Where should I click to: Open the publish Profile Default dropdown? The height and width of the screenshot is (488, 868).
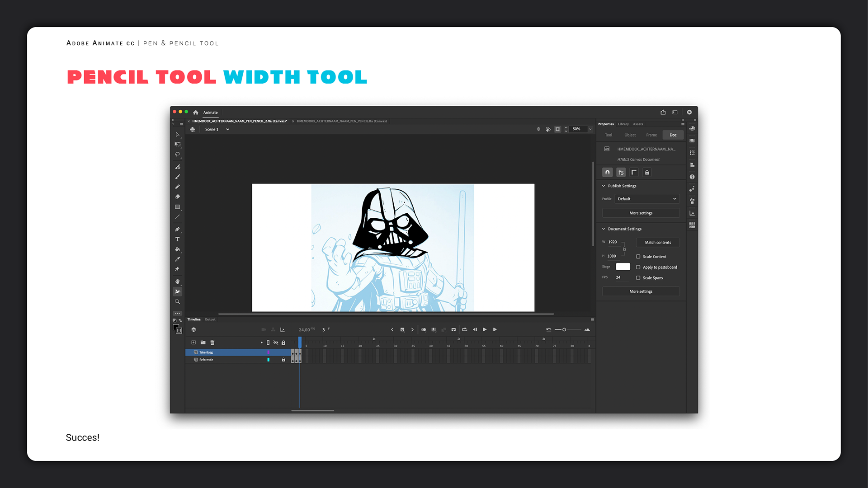coord(647,199)
